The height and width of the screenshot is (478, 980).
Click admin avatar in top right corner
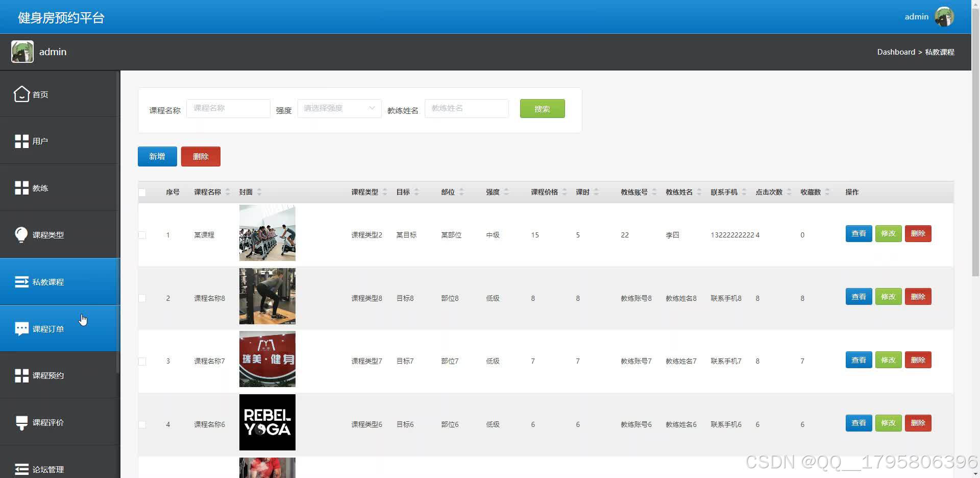point(944,17)
